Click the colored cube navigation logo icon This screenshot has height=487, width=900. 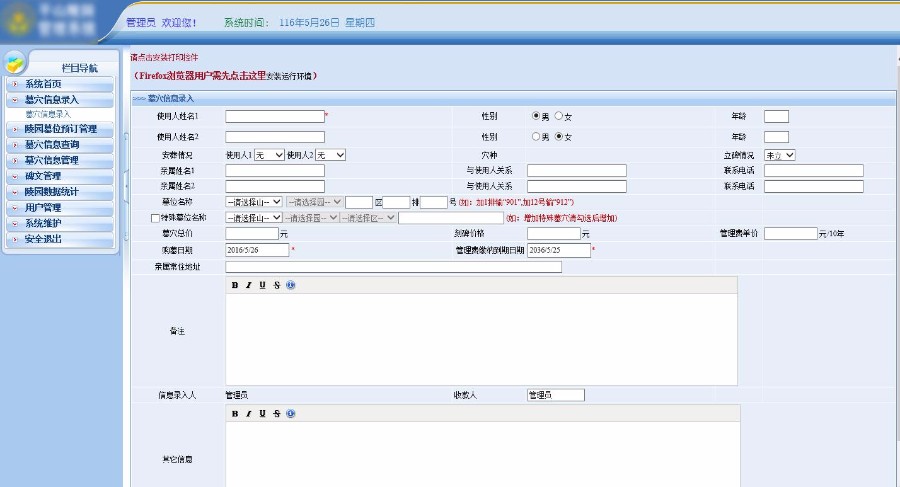tap(14, 62)
